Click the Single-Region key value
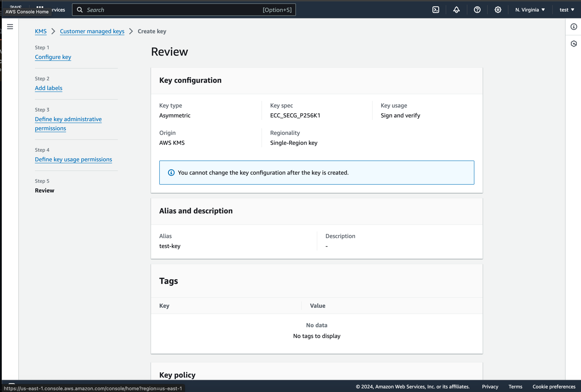 [294, 143]
